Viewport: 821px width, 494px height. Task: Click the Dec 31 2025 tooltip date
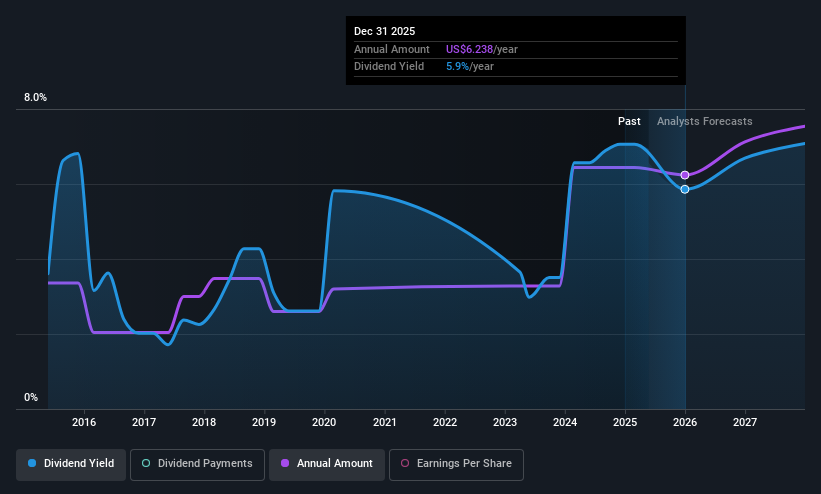384,31
